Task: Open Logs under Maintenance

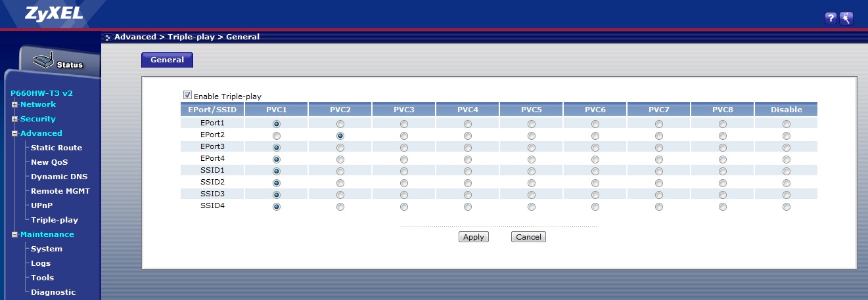Action: [41, 263]
